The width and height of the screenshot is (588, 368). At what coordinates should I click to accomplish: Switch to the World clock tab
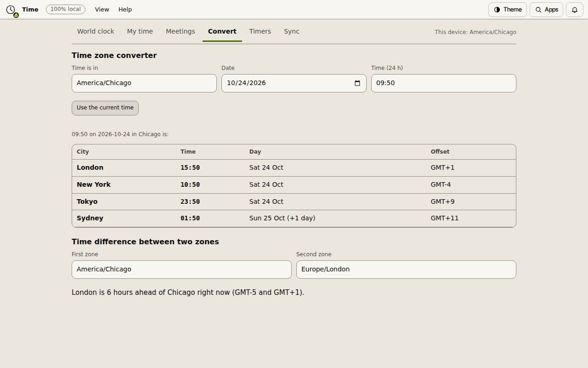(x=96, y=31)
